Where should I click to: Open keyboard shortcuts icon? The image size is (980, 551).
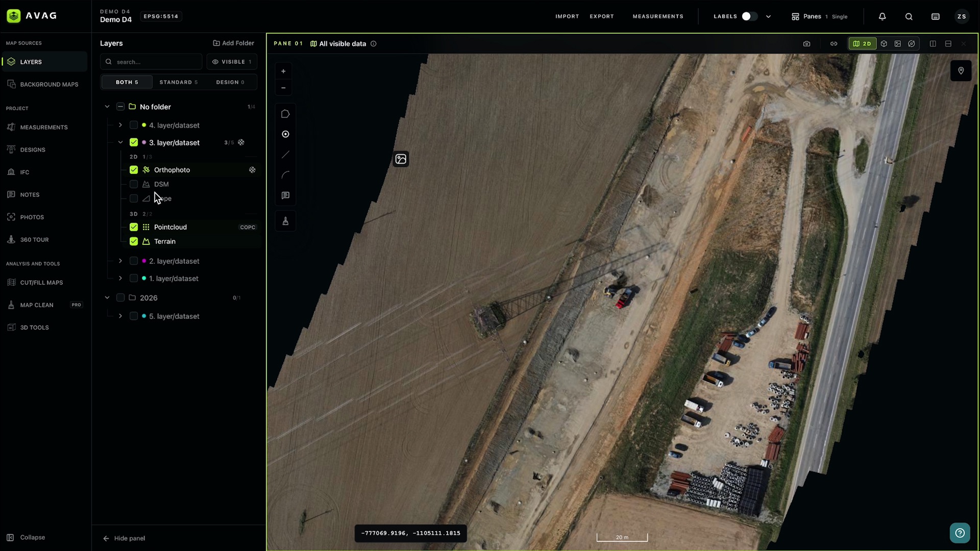coord(936,16)
